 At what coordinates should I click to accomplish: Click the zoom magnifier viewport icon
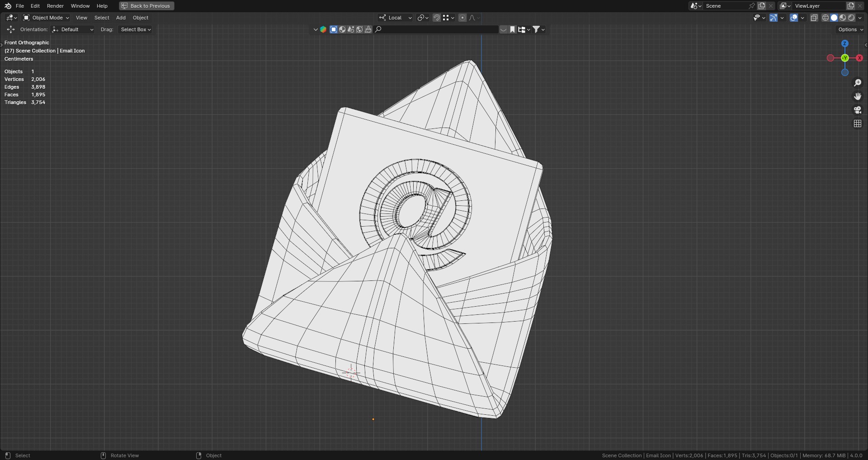click(858, 83)
